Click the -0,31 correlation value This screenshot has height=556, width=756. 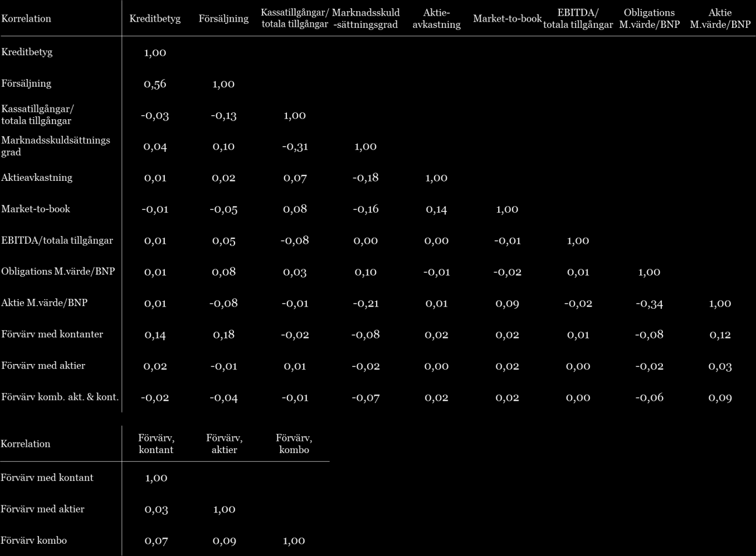[295, 147]
